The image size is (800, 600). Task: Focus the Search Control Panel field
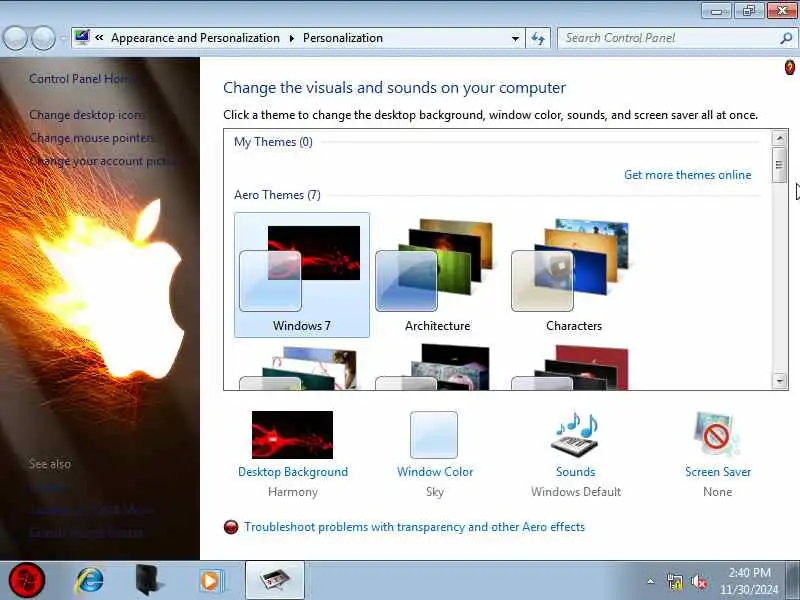669,38
